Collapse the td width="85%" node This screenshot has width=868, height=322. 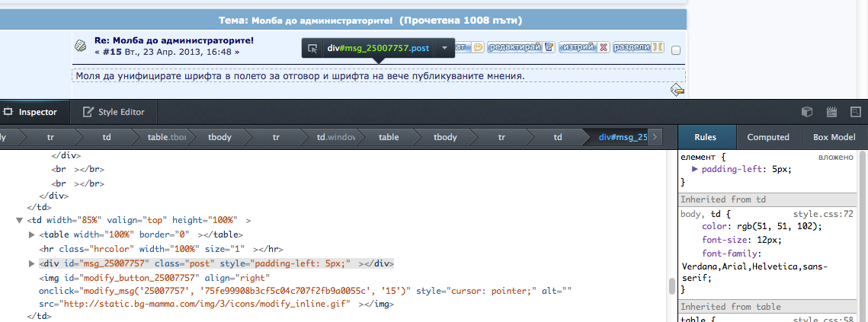click(x=19, y=220)
